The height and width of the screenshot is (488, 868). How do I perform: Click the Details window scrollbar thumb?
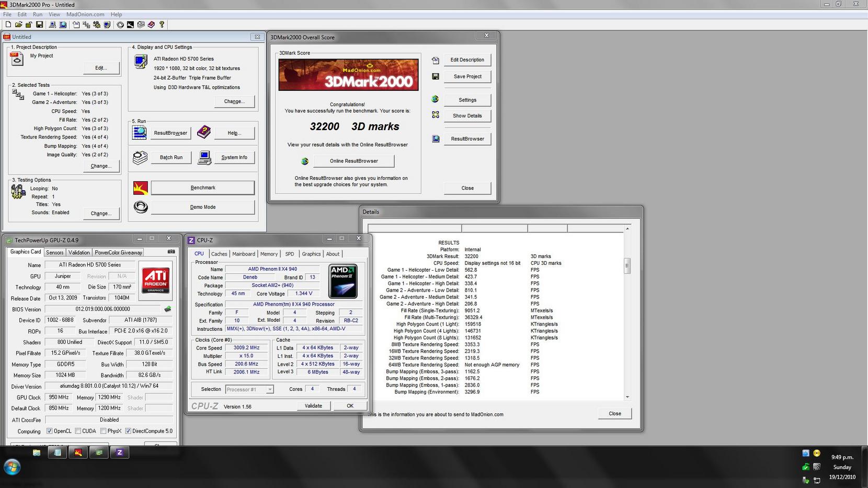[627, 265]
